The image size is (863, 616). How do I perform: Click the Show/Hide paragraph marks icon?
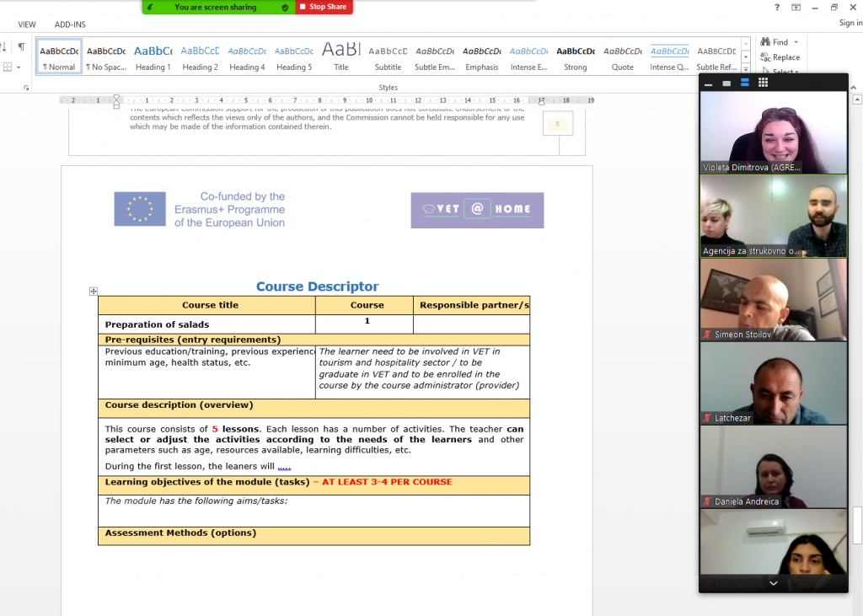[21, 47]
